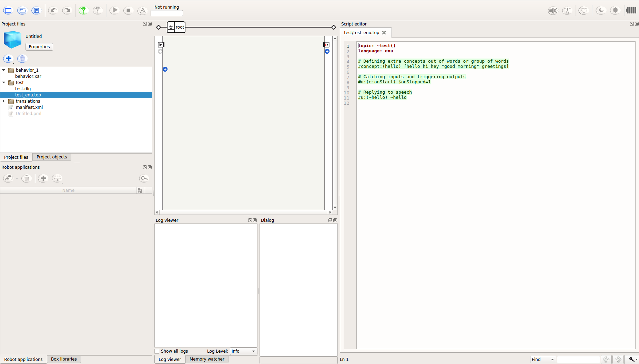The height and width of the screenshot is (364, 639).
Task: Put robot to rest with moon icon
Action: (x=601, y=11)
